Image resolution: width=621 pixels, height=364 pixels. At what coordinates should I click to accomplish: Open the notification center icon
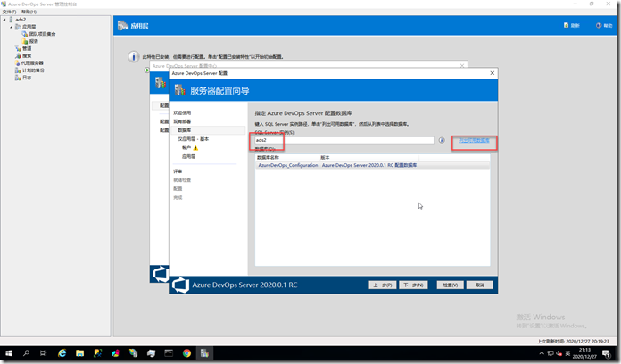coord(607,353)
